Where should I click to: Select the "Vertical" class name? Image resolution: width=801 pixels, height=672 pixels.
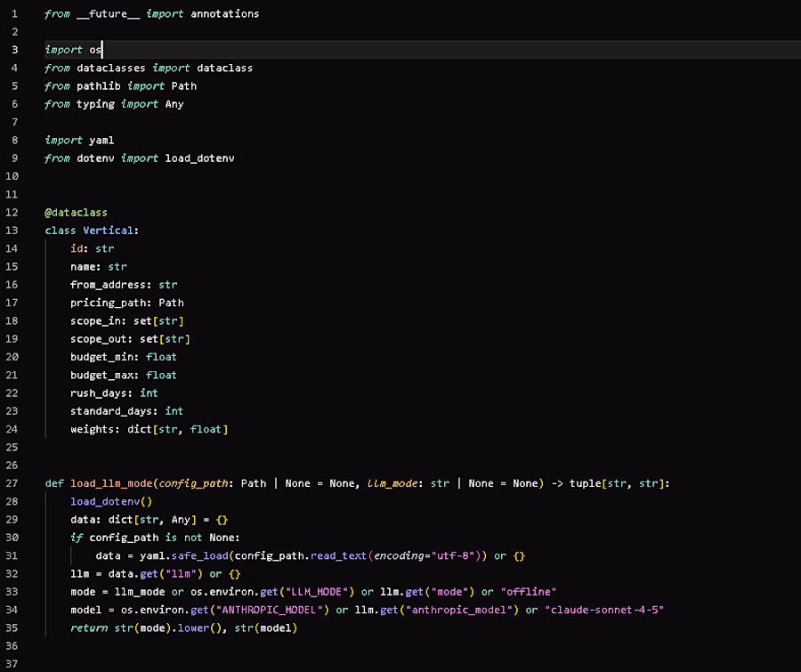pyautogui.click(x=108, y=231)
